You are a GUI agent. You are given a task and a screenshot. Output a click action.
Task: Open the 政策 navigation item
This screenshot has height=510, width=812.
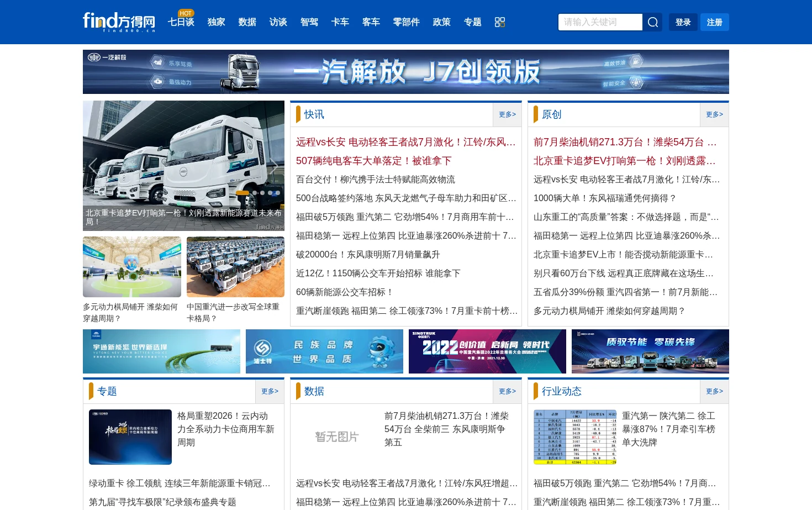pos(442,22)
